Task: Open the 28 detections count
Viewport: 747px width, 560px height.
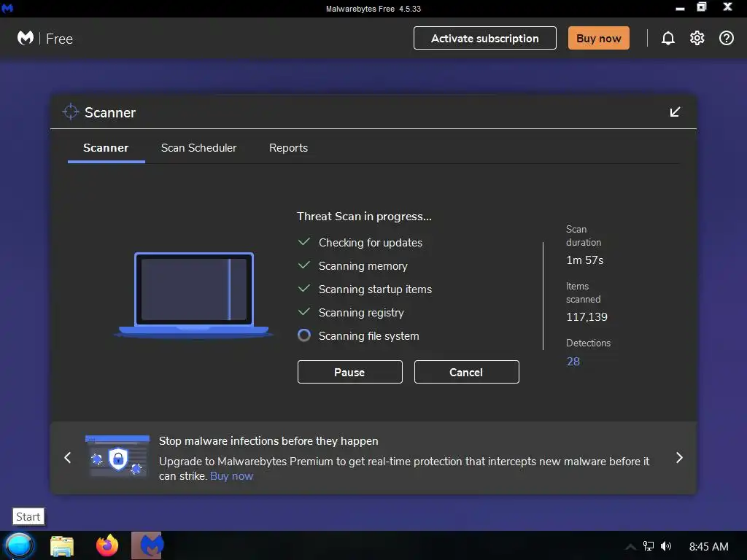Action: tap(573, 362)
